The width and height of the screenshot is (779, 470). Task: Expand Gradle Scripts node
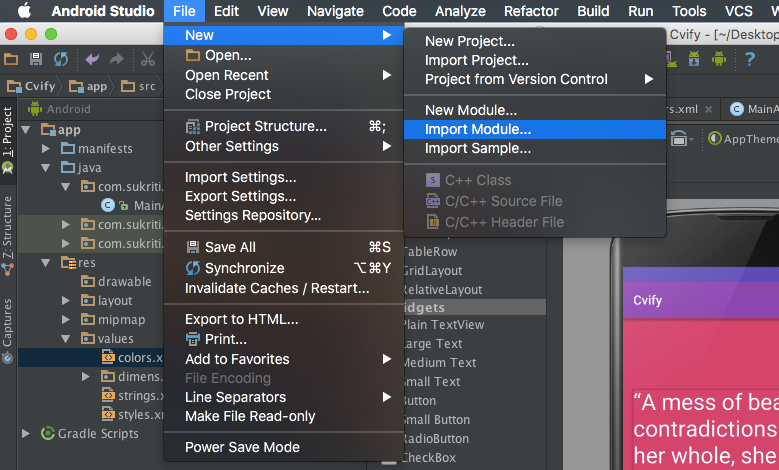[x=26, y=434]
